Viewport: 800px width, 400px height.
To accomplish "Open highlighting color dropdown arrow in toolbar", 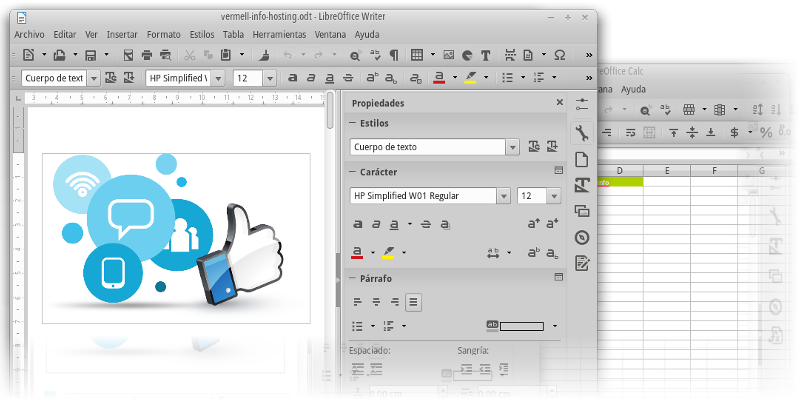I will click(x=486, y=78).
